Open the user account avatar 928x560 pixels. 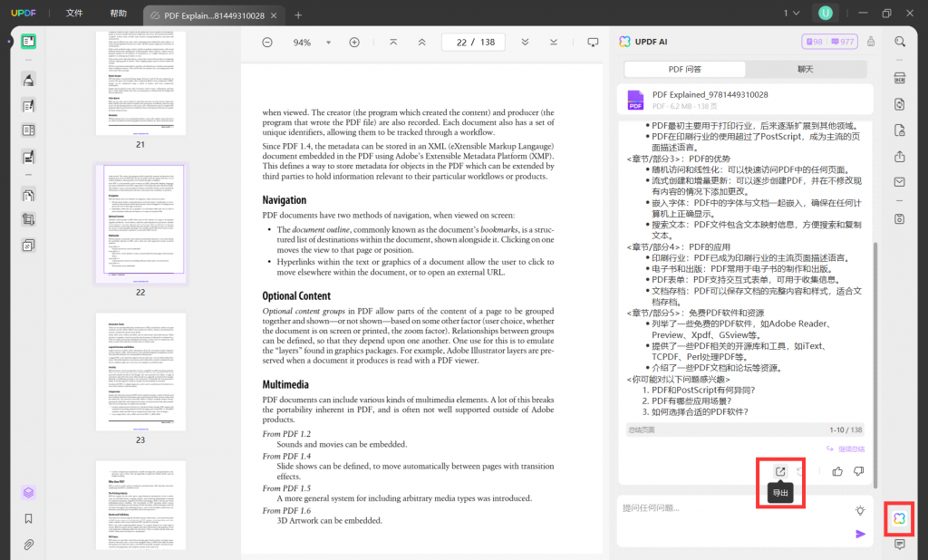(826, 13)
